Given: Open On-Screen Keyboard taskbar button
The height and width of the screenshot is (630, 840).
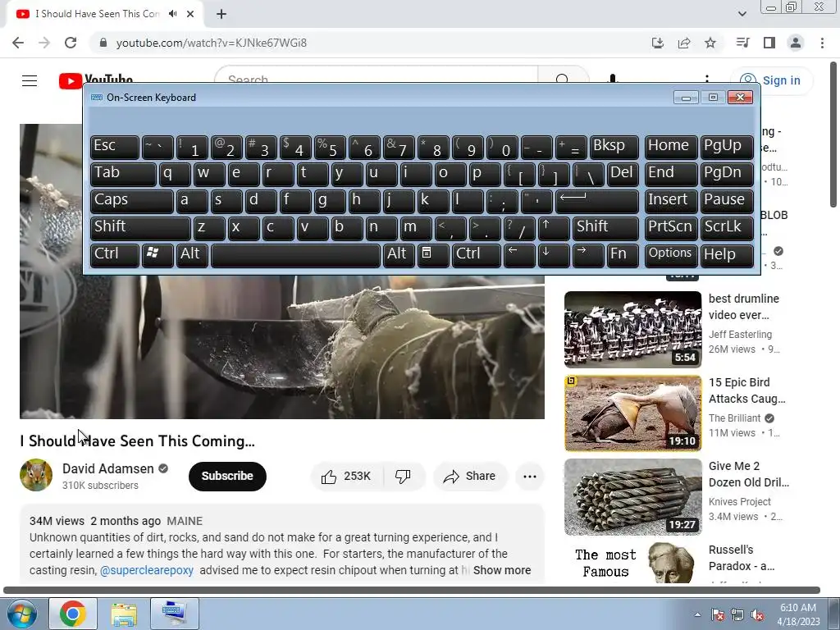Looking at the screenshot, I should click(175, 614).
